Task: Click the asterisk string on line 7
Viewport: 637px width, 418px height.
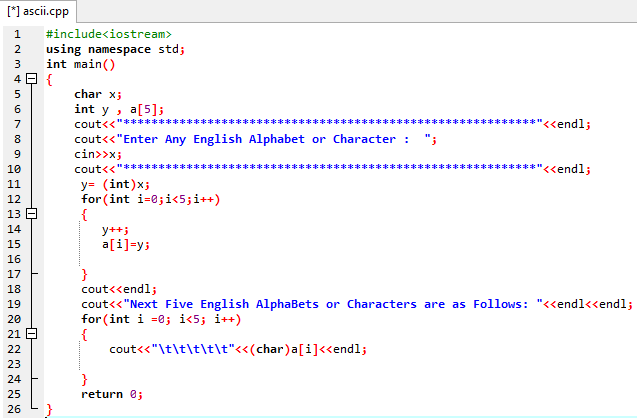Action: pyautogui.click(x=329, y=123)
